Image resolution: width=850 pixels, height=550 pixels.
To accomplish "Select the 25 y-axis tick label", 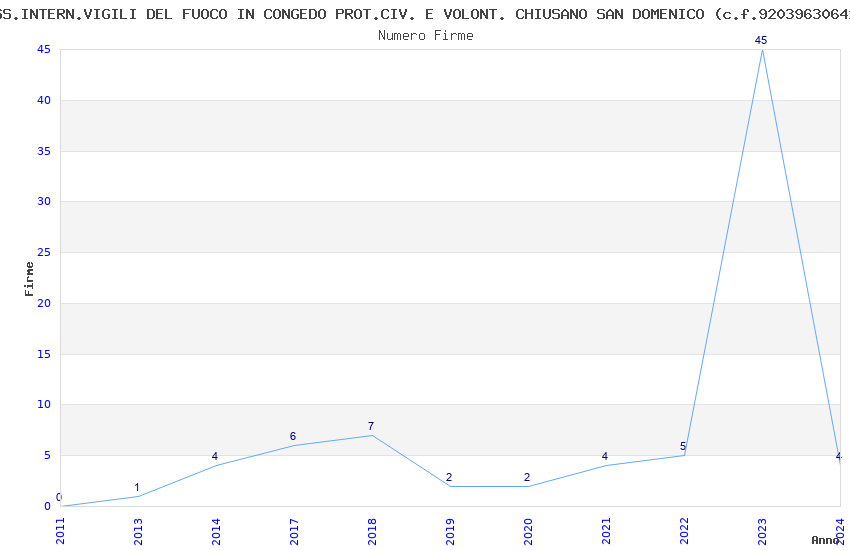I will point(44,252).
